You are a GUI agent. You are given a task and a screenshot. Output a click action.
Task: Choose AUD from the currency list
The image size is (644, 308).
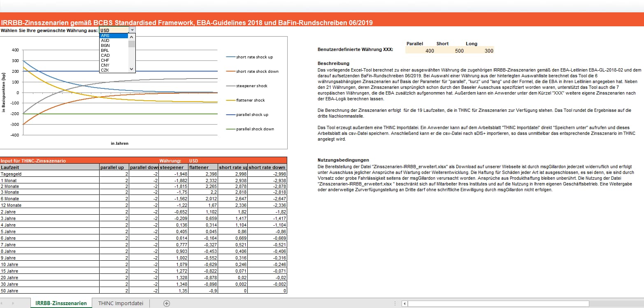click(x=114, y=41)
